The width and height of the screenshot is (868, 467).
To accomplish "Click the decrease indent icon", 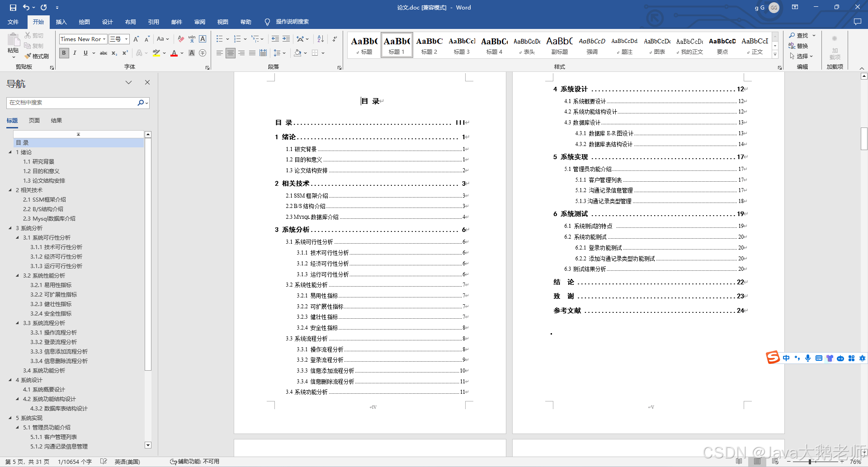I will pyautogui.click(x=275, y=39).
